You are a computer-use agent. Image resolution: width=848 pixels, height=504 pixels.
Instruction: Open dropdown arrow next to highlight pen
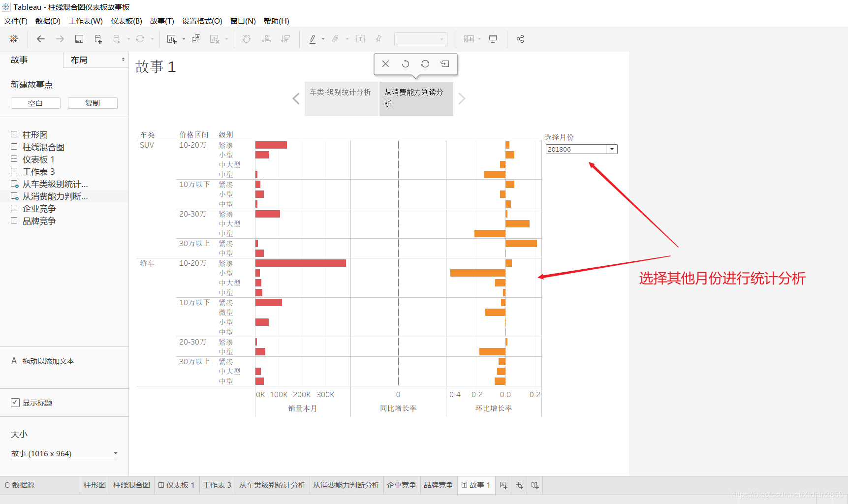click(323, 39)
